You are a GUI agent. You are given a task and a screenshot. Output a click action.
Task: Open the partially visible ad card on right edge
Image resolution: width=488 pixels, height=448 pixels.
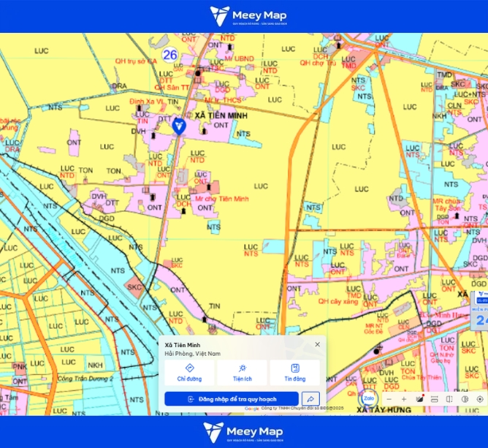click(x=479, y=311)
